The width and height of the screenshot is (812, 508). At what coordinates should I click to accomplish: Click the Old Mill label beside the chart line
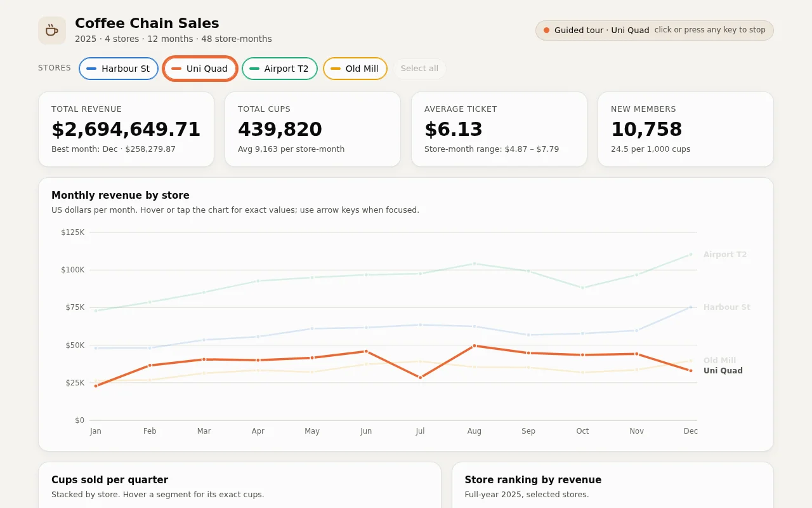[x=720, y=361]
